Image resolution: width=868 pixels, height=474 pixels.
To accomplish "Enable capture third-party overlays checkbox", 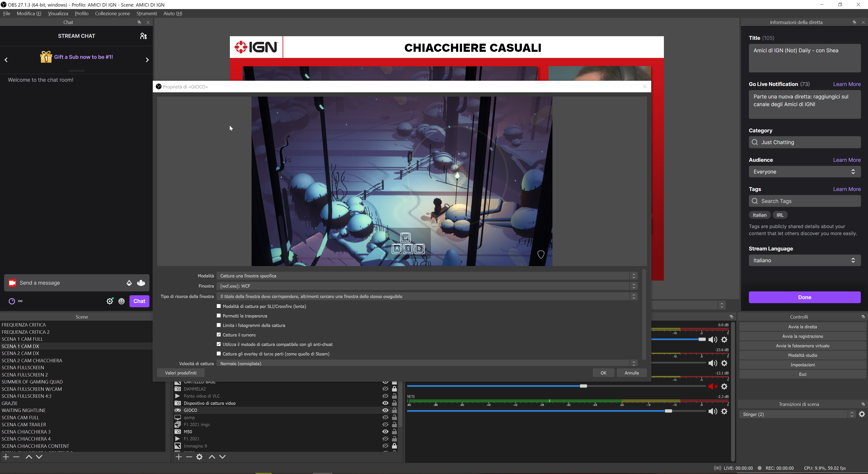I will click(219, 353).
